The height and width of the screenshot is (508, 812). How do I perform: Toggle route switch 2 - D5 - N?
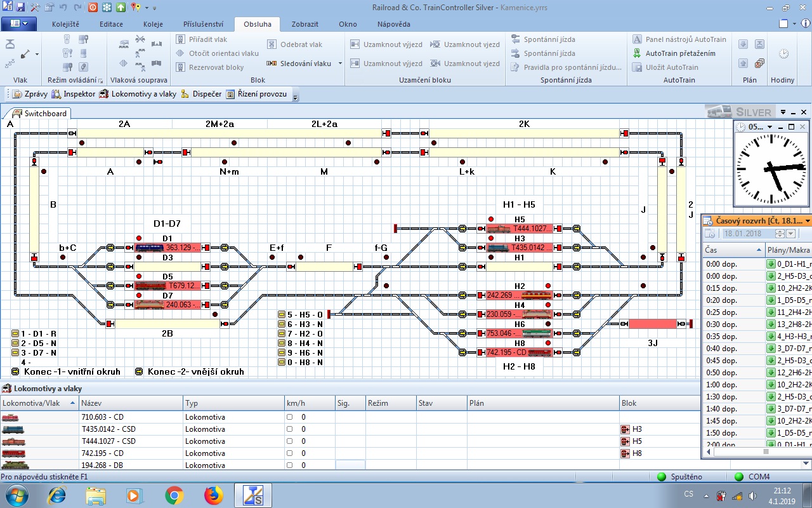click(15, 343)
